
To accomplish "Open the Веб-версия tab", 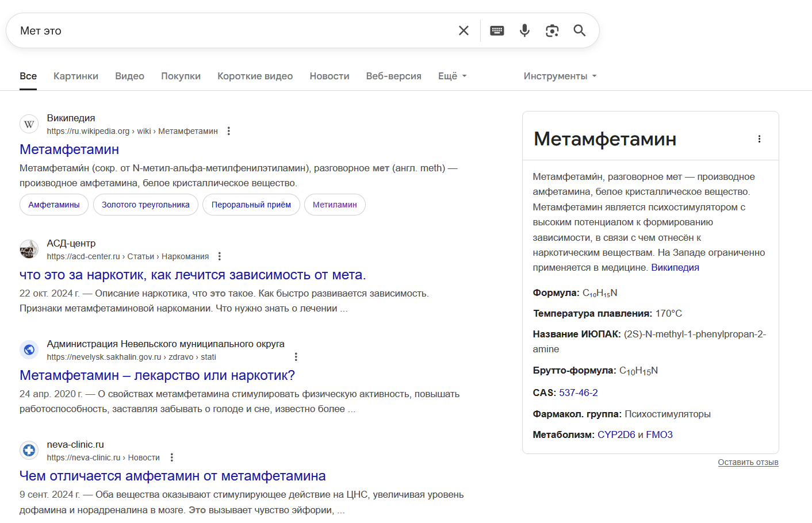I will (394, 76).
